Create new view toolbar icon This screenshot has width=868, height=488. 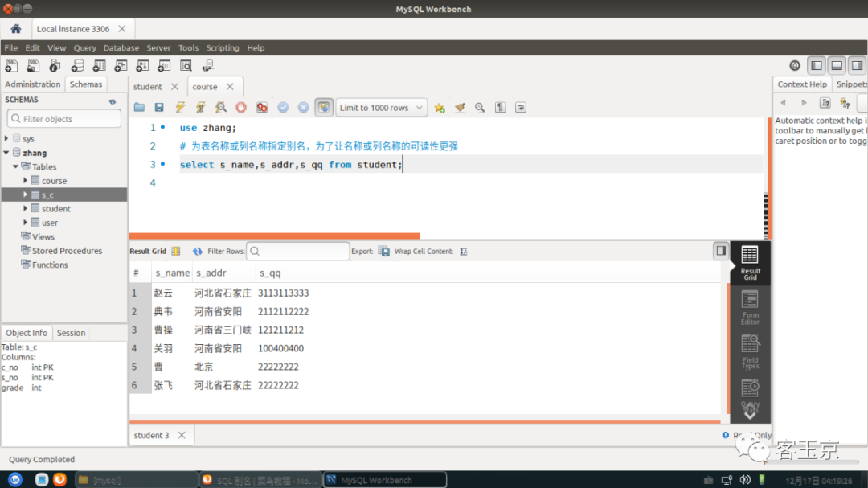121,66
